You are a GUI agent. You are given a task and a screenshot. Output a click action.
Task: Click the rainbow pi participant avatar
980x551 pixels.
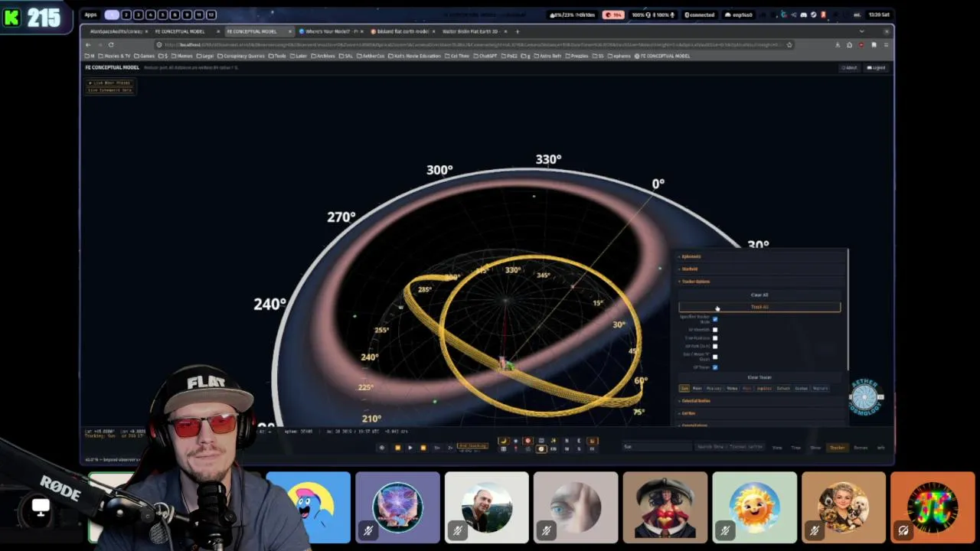[x=932, y=507]
